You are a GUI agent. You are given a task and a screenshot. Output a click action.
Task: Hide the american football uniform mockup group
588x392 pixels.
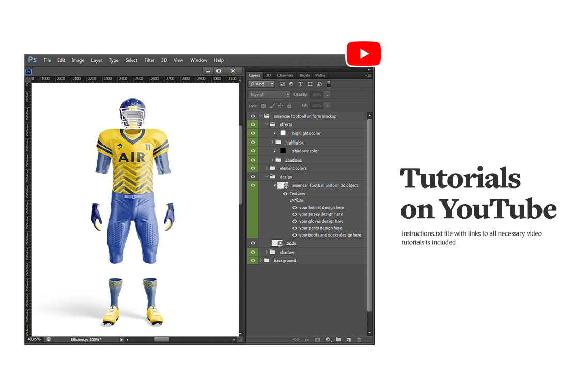pyautogui.click(x=253, y=116)
